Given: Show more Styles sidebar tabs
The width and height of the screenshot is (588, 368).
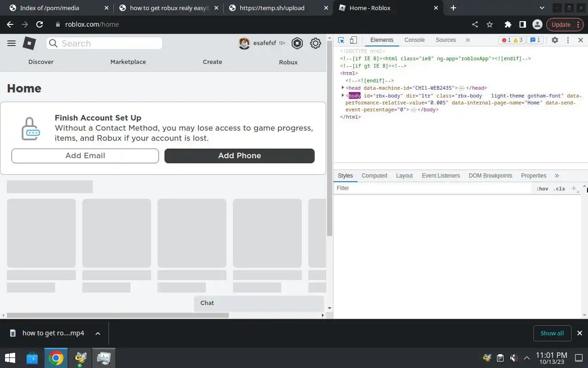Looking at the screenshot, I should click(x=557, y=176).
